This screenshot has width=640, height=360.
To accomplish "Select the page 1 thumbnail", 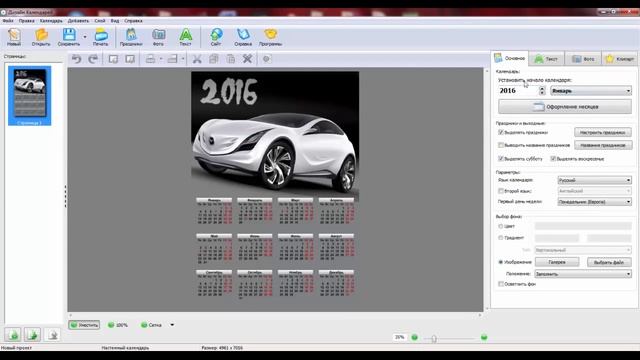I will [x=29, y=96].
